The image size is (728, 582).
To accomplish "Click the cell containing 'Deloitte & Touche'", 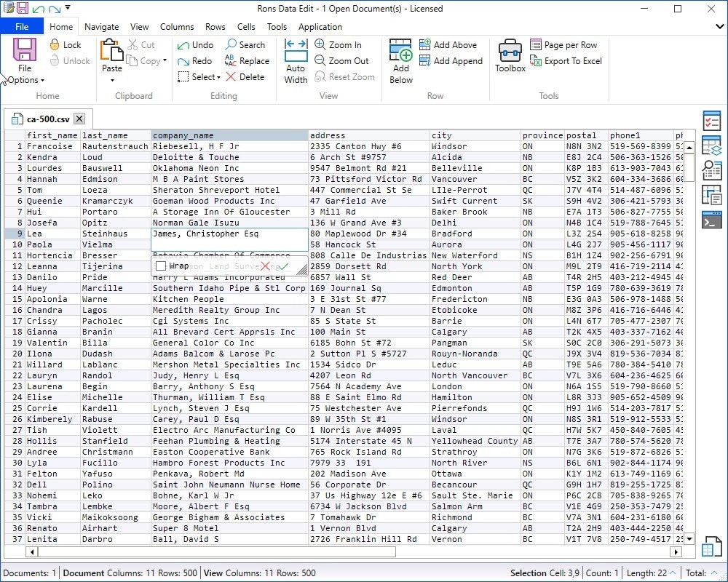I will coord(229,157).
